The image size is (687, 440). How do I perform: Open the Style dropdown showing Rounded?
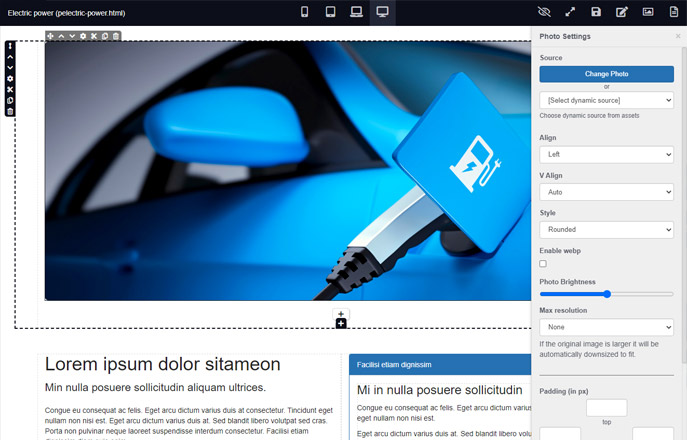[606, 230]
